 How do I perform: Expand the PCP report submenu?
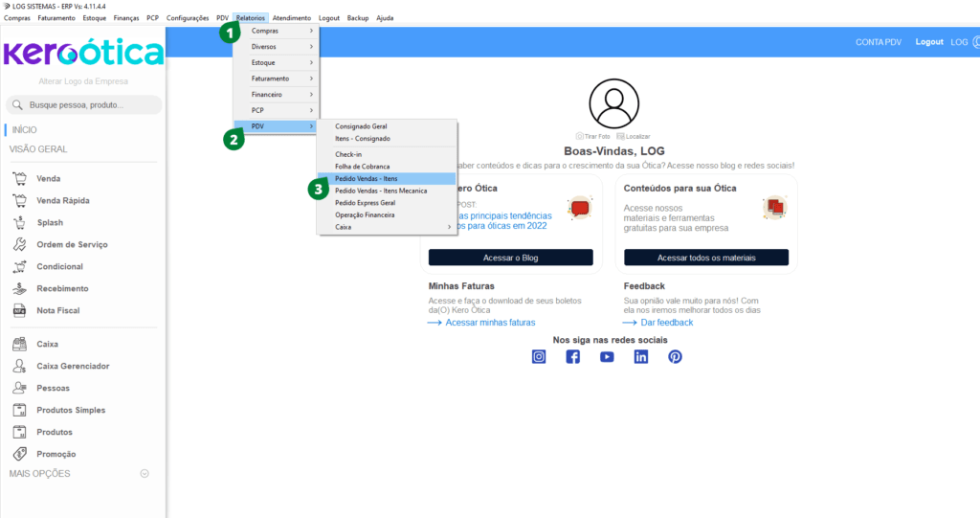click(277, 110)
